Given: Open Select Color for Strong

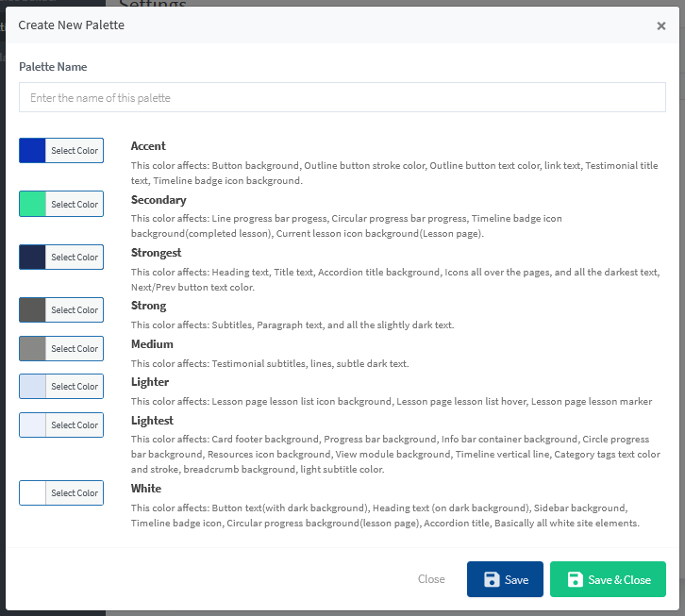Looking at the screenshot, I should pos(75,309).
